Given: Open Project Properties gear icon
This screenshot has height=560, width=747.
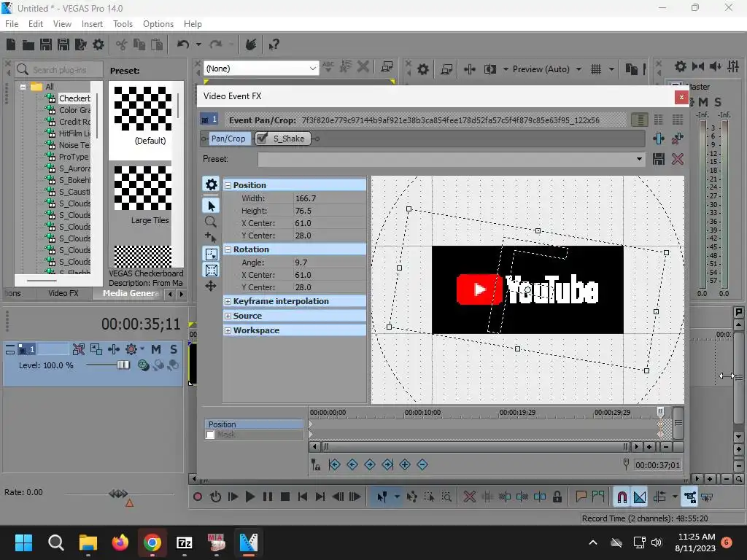Looking at the screenshot, I should (x=98, y=44).
